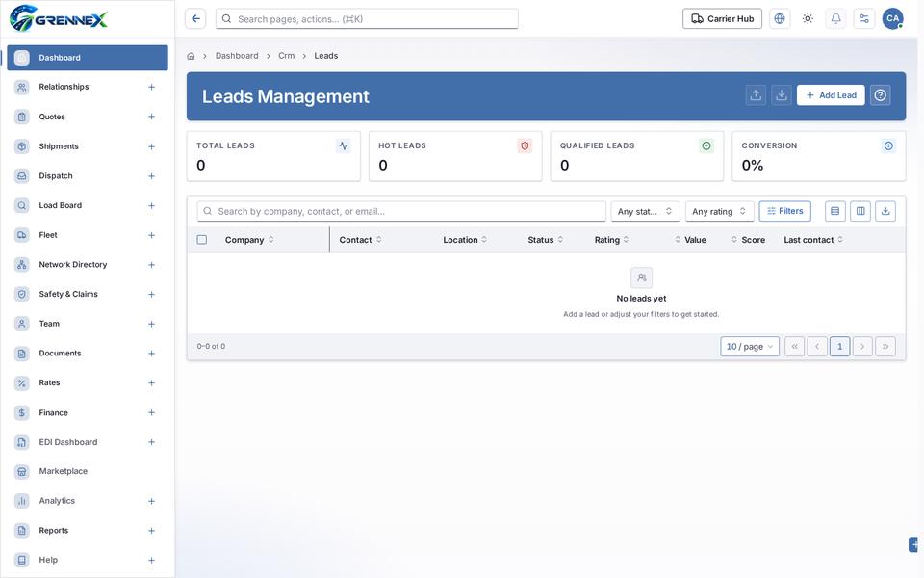Click the download icon in Leads Management header
Image resolution: width=924 pixels, height=578 pixels.
pyautogui.click(x=782, y=95)
